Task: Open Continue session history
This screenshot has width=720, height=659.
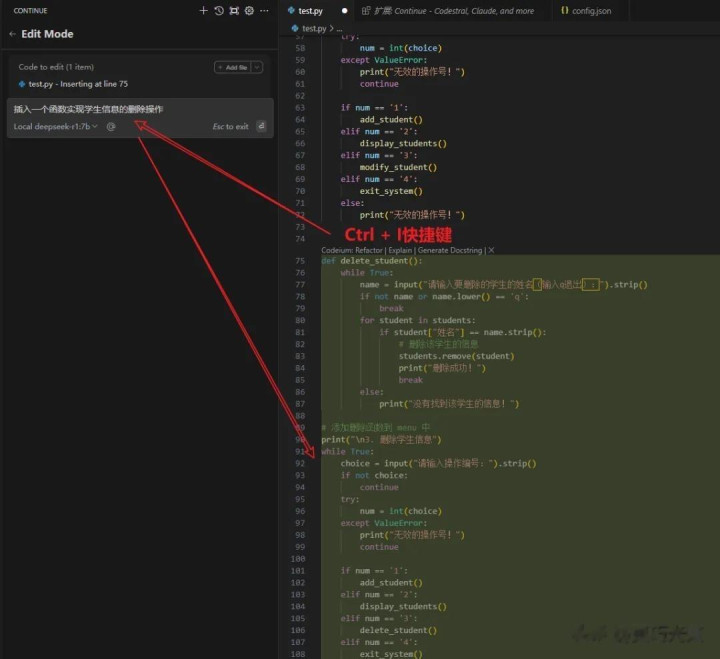Action: click(219, 11)
